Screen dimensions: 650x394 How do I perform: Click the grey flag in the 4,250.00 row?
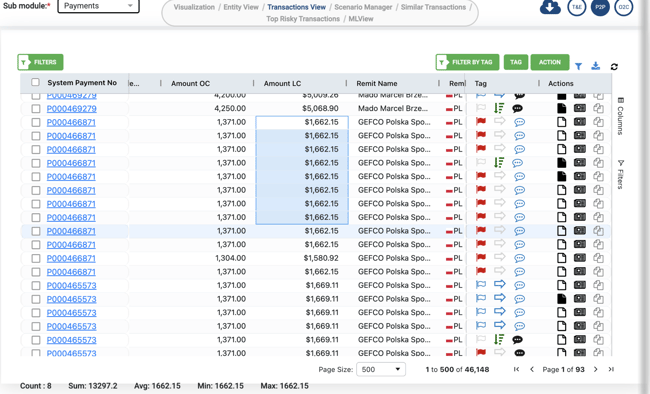[481, 108]
